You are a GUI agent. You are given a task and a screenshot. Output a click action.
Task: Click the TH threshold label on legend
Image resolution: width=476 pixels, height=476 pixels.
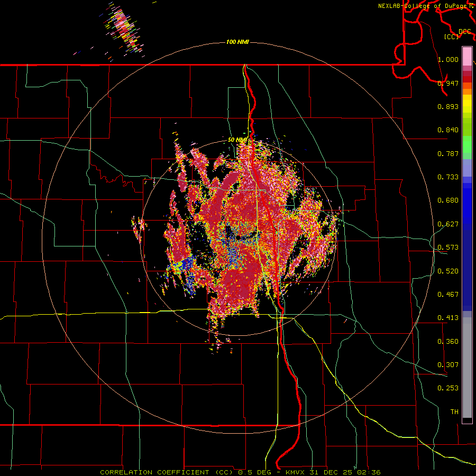tap(454, 412)
